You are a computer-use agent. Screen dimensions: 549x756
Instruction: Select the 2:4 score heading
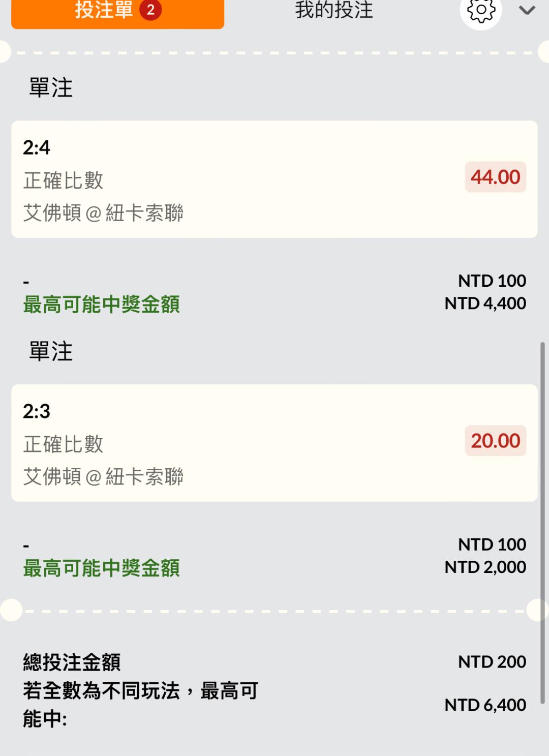pyautogui.click(x=37, y=147)
